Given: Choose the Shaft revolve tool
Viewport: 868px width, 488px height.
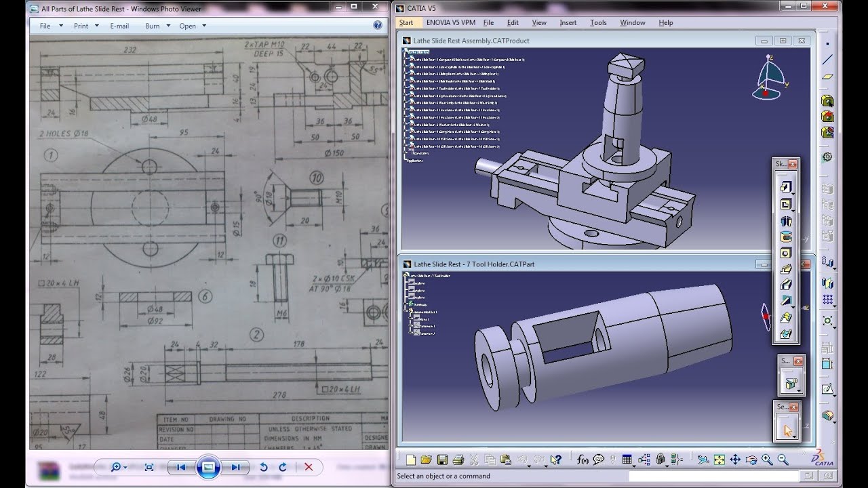Looking at the screenshot, I should 785,220.
